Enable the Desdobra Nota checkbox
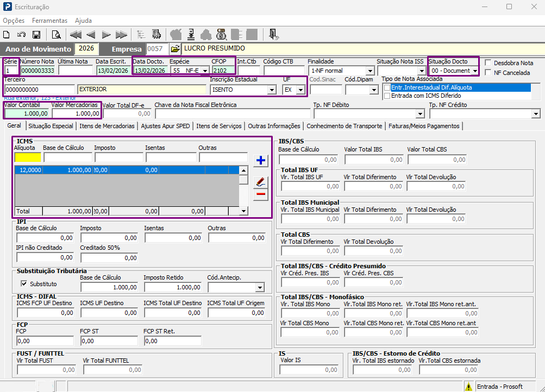Image resolution: width=545 pixels, height=392 pixels. (488, 63)
